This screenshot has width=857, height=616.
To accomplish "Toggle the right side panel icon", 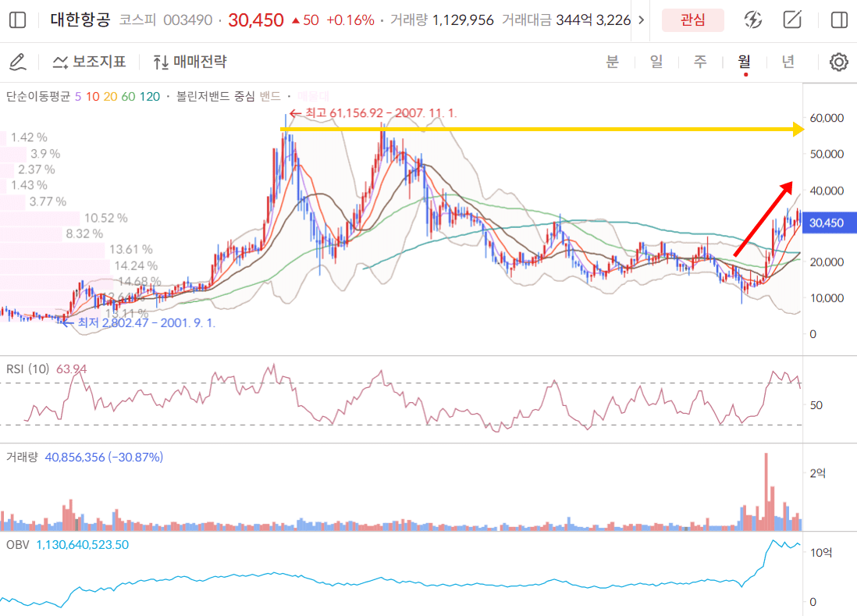I will tap(839, 20).
